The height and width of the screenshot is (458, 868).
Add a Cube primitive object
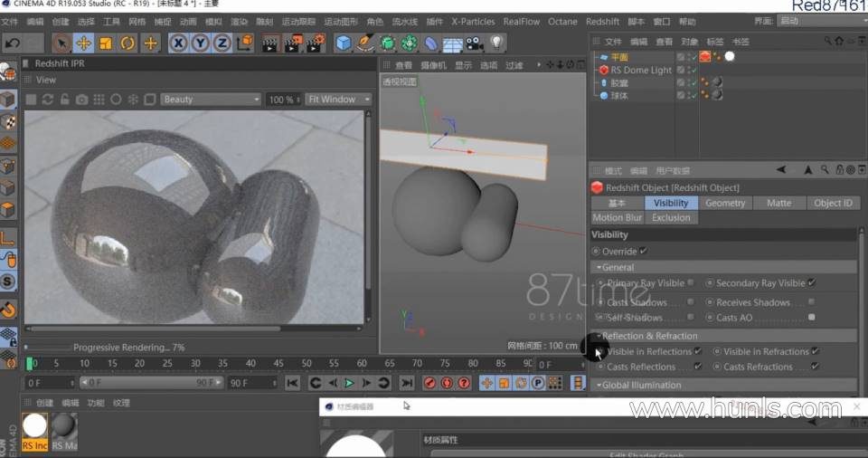click(344, 43)
